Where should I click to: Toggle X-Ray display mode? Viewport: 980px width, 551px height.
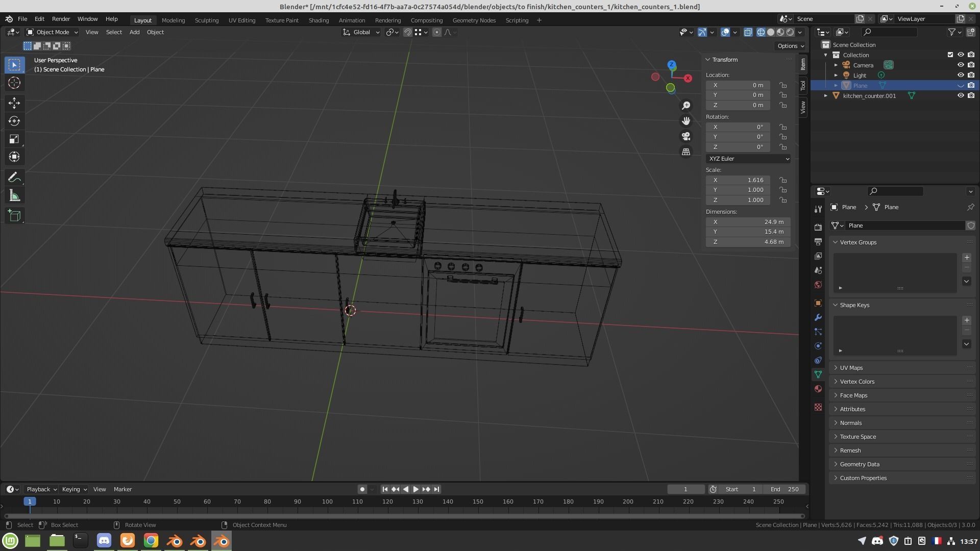coord(748,32)
